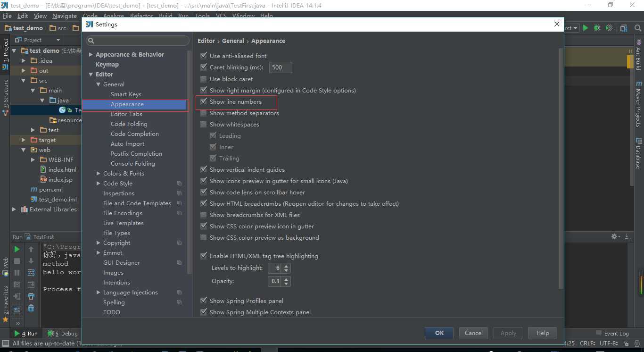Open the Database side tool window
This screenshot has height=352, width=644.
[x=639, y=153]
